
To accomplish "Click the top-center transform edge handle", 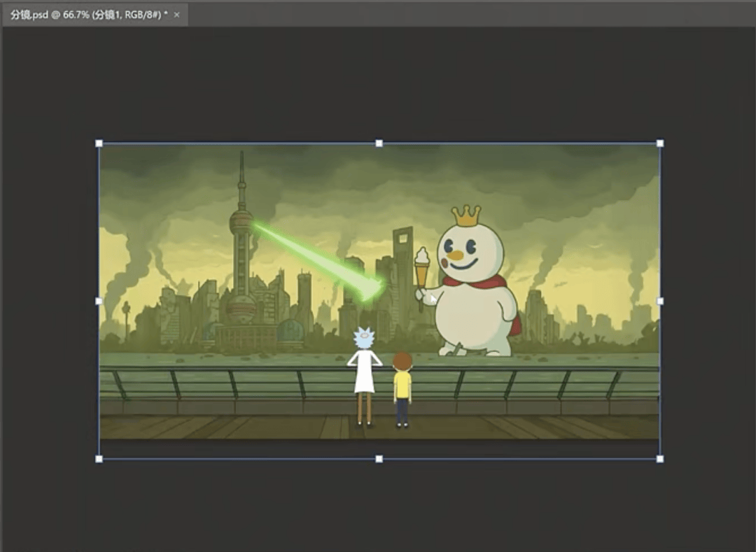I will 379,143.
